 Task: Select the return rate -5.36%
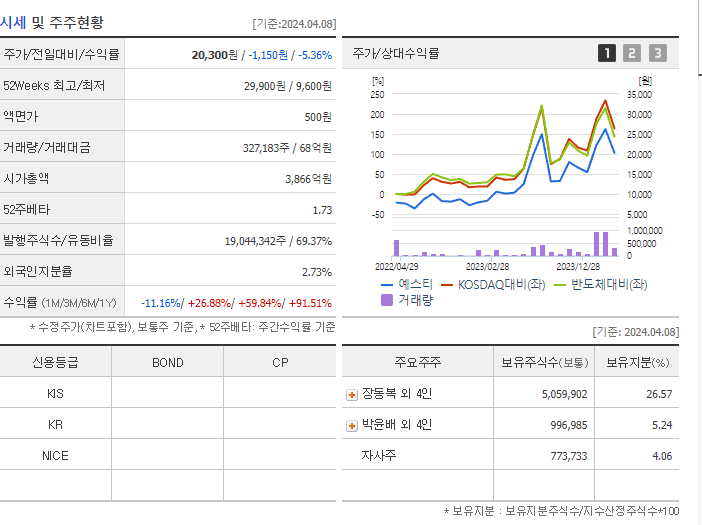316,55
